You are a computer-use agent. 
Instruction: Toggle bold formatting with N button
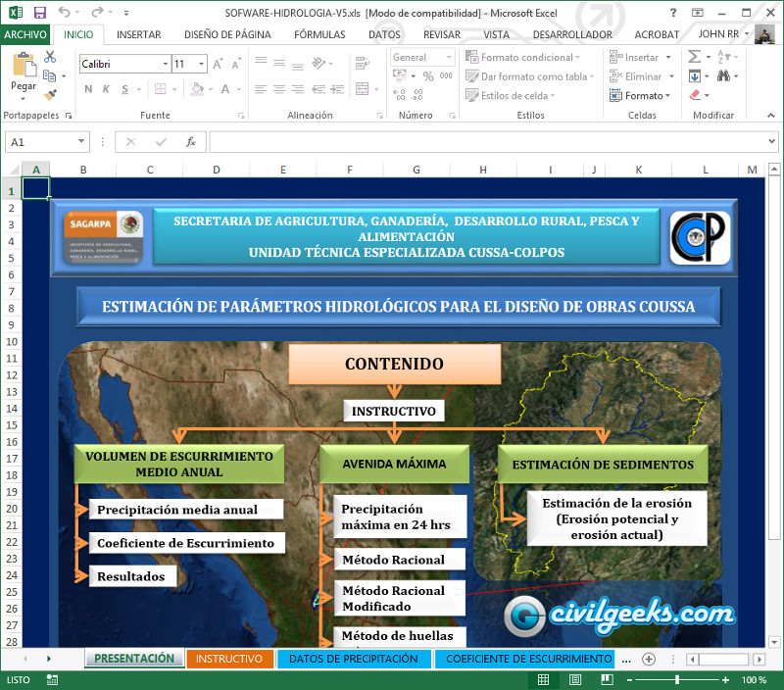pyautogui.click(x=88, y=89)
